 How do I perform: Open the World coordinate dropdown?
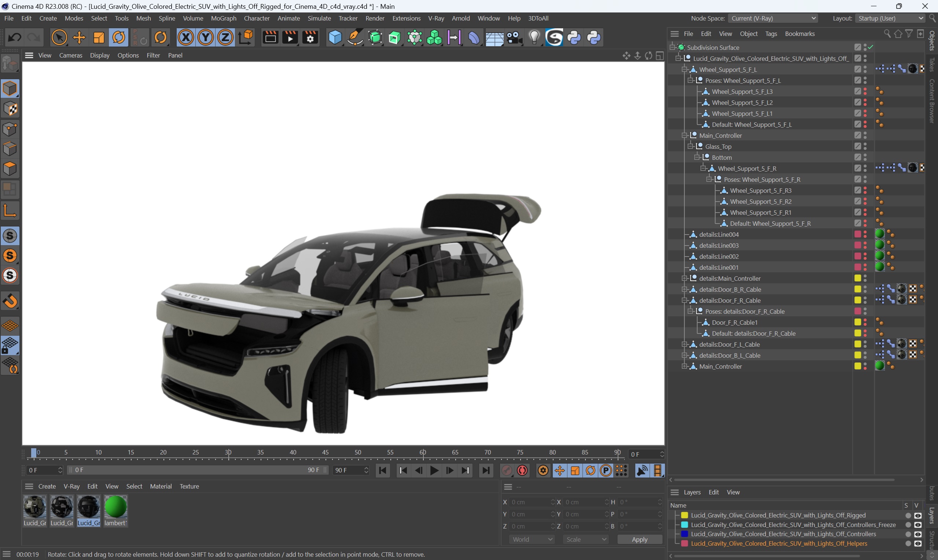[x=531, y=539]
